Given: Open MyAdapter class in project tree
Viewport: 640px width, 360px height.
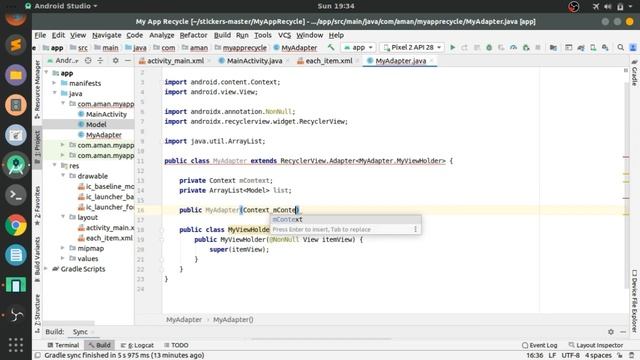Looking at the screenshot, I should click(104, 135).
